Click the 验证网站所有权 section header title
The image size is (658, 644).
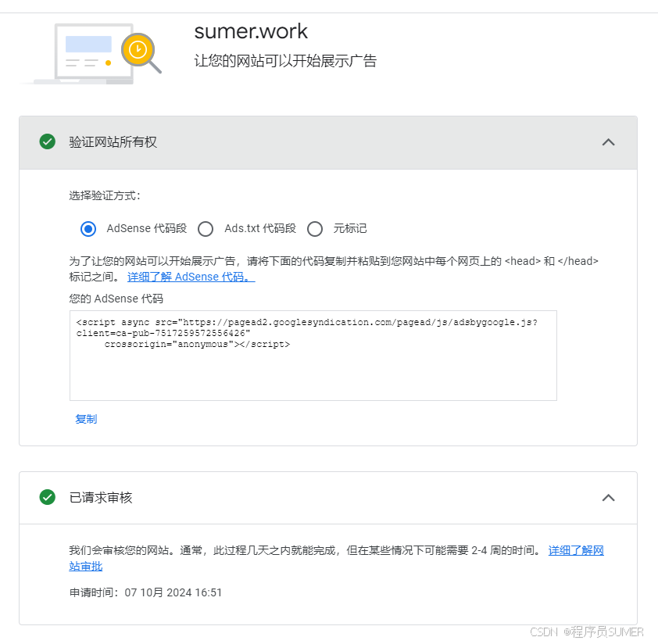[x=113, y=142]
